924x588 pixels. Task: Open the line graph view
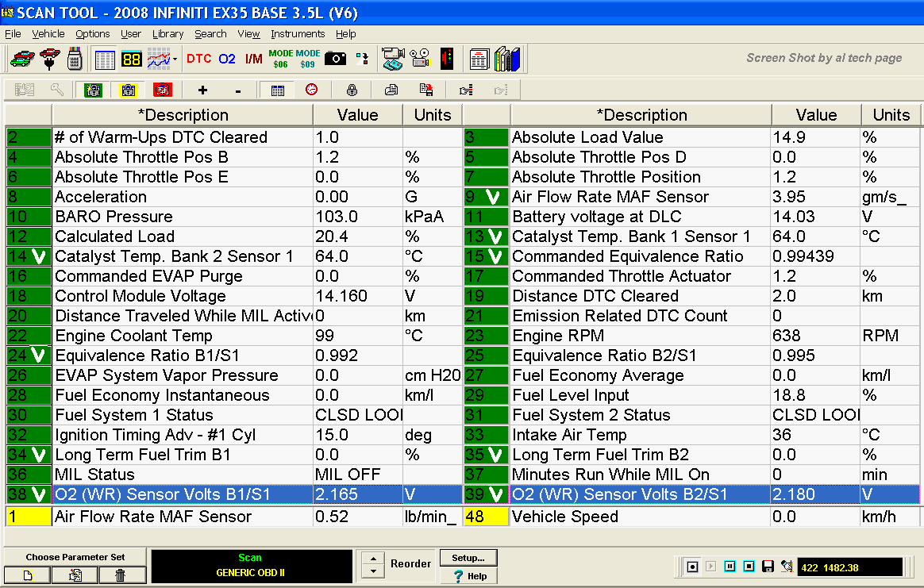pyautogui.click(x=158, y=59)
